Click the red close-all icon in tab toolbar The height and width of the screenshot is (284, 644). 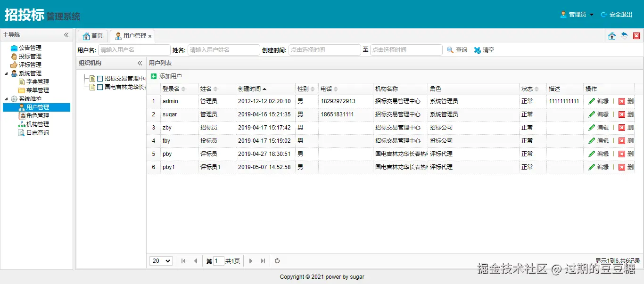point(636,36)
